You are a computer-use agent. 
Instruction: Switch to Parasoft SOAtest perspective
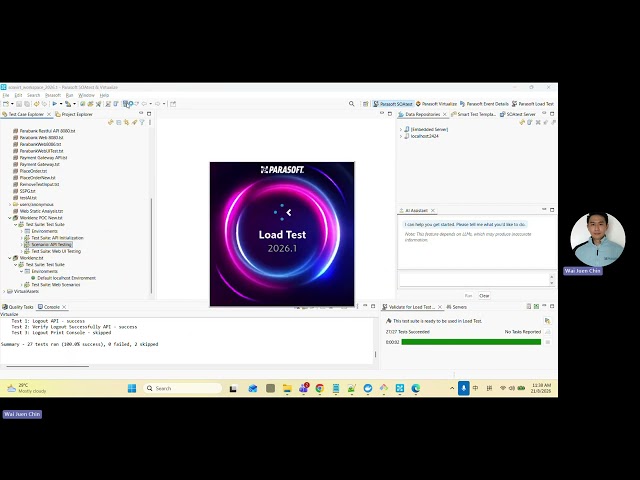393,104
